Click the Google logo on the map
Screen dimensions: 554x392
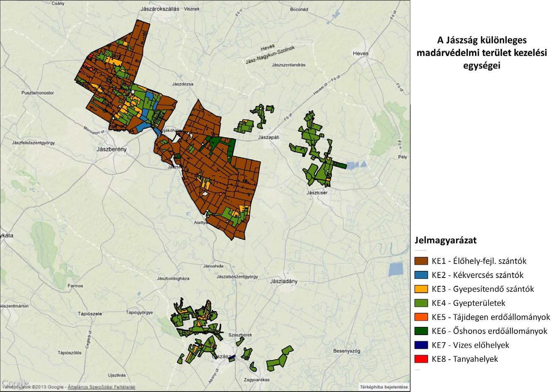15,383
